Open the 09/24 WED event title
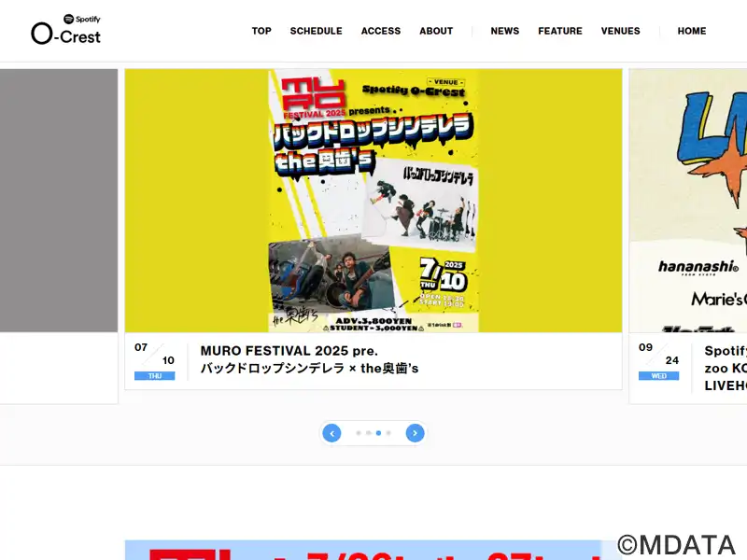 [726, 368]
